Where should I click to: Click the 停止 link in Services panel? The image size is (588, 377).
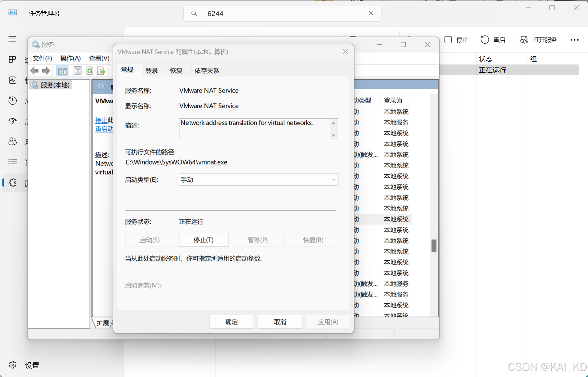(101, 120)
